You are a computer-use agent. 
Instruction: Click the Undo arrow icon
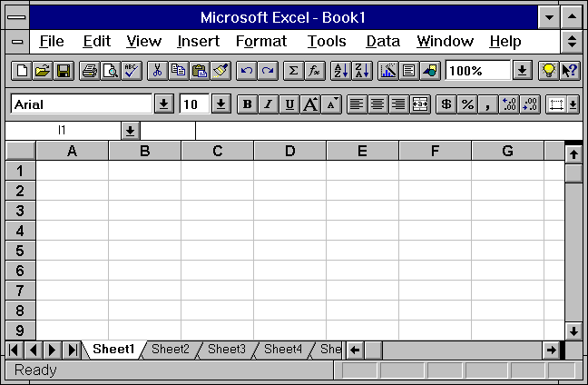click(247, 71)
